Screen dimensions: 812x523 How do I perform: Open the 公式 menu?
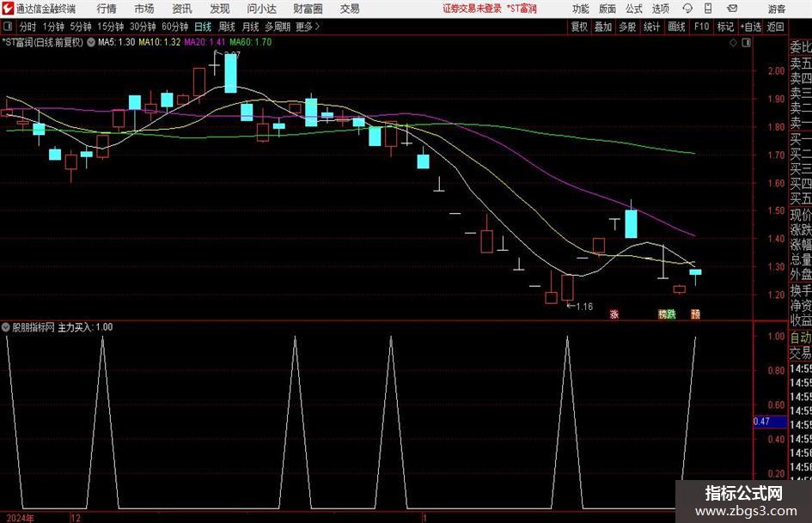coord(633,9)
